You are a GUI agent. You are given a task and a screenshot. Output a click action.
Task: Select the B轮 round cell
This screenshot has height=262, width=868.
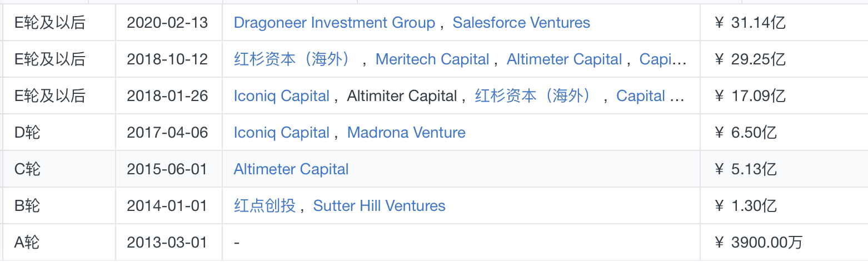click(59, 206)
